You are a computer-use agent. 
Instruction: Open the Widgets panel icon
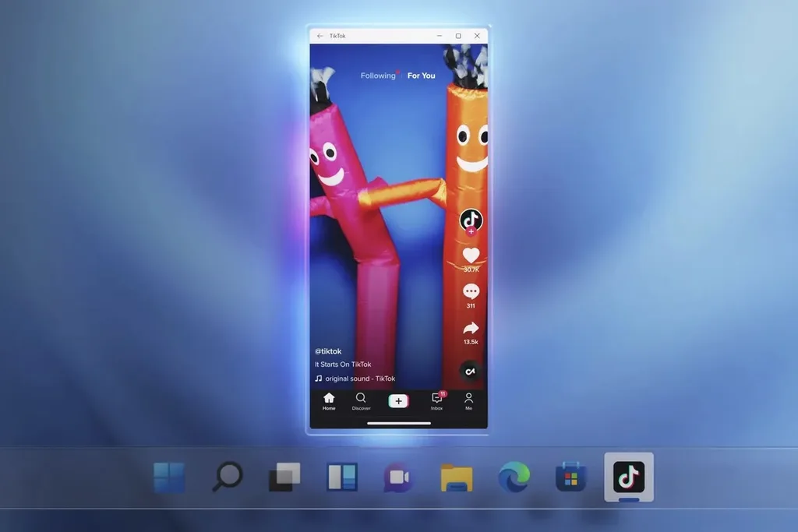342,477
